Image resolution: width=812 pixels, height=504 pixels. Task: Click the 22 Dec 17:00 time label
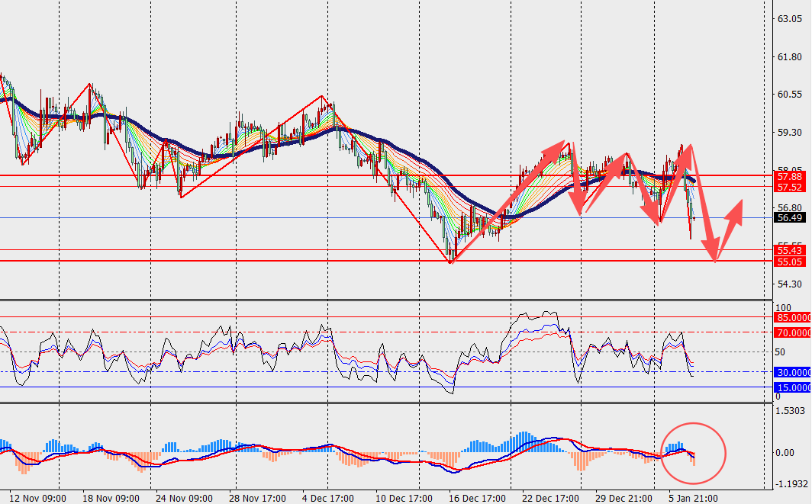552,498
